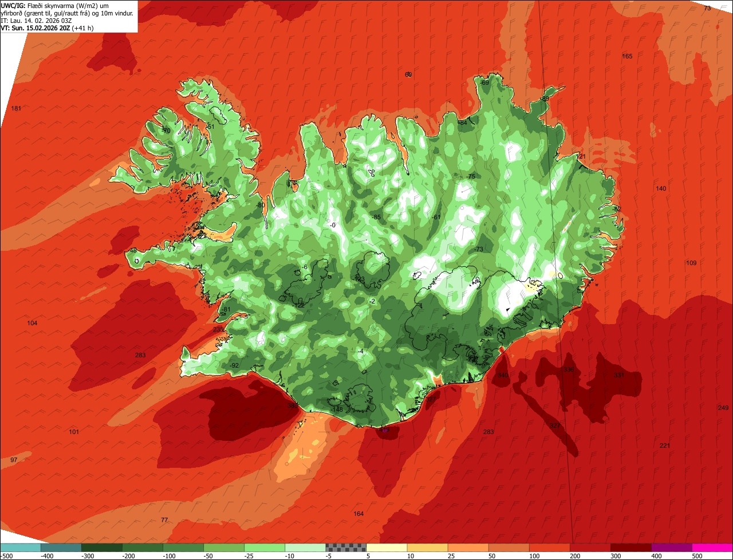The image size is (733, 560).
Task: Select the '-61' value in the central highlands
Action: [436, 217]
